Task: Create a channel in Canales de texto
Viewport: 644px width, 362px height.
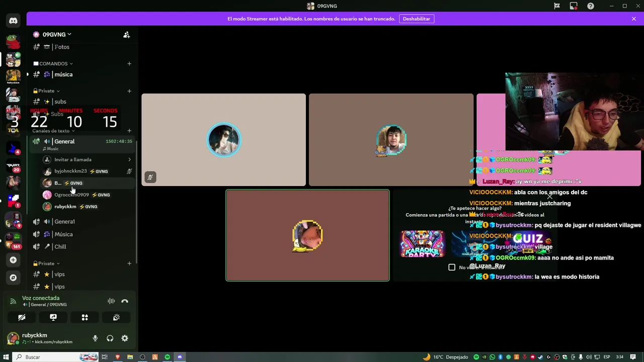Action: (129, 131)
